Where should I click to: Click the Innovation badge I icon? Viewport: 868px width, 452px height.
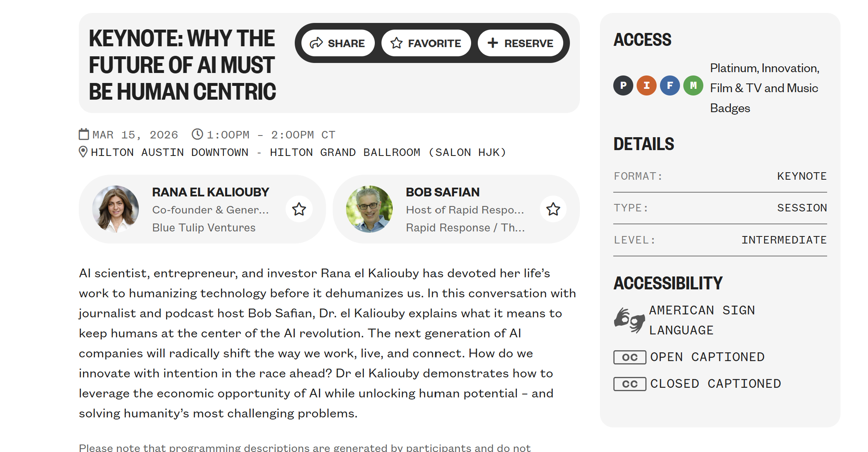pos(647,85)
